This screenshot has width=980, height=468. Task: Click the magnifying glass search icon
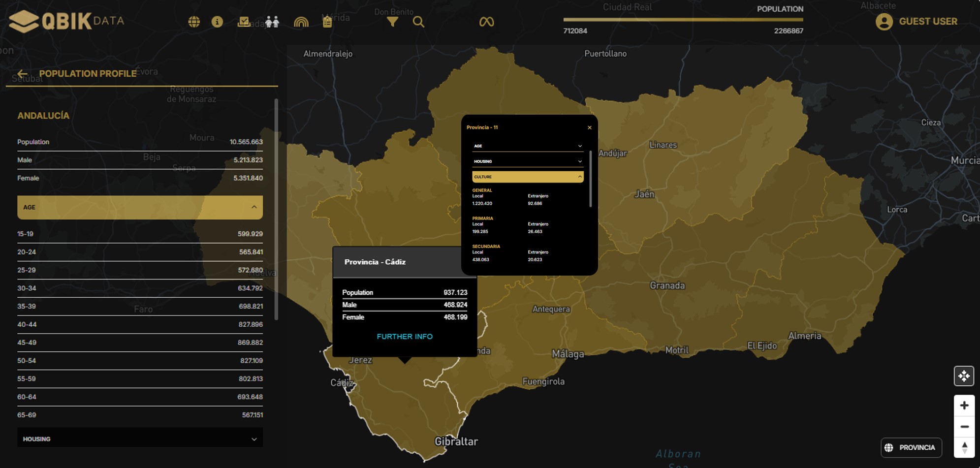418,22
